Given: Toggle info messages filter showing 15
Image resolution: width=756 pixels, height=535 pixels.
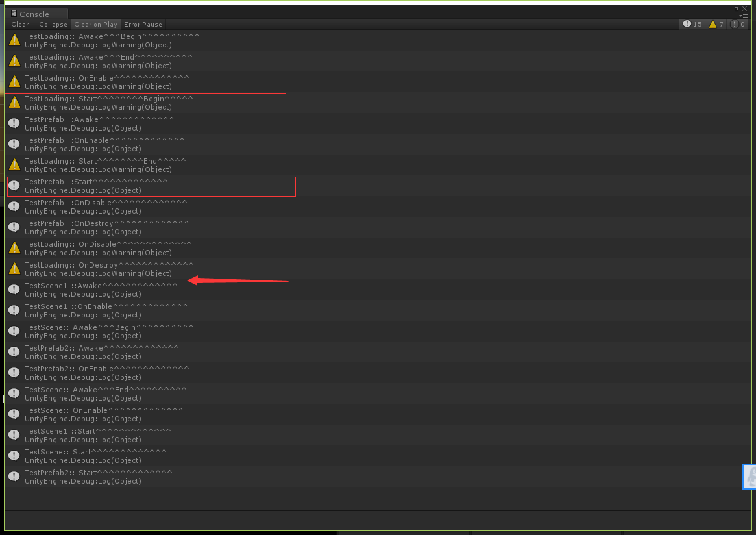Looking at the screenshot, I should 692,24.
